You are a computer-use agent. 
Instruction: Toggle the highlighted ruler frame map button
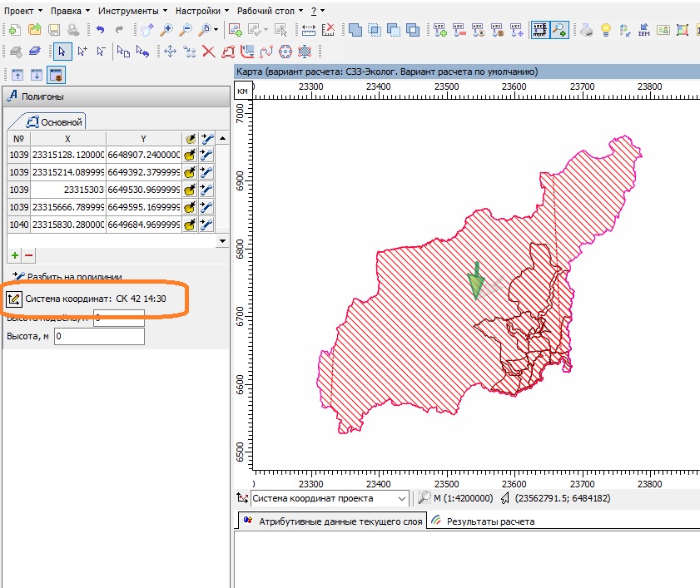(x=539, y=30)
